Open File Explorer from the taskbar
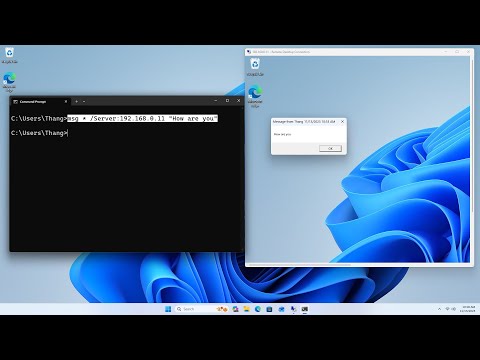Image resolution: width=480 pixels, height=360 pixels. tap(247, 309)
